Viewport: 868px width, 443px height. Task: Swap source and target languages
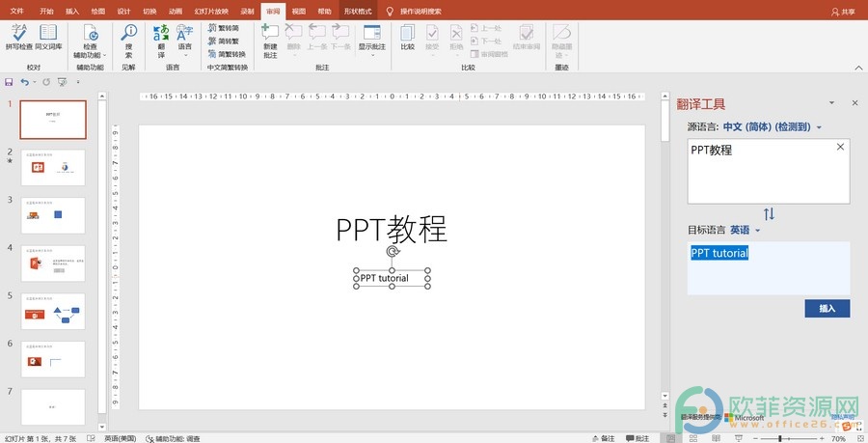[x=769, y=213]
